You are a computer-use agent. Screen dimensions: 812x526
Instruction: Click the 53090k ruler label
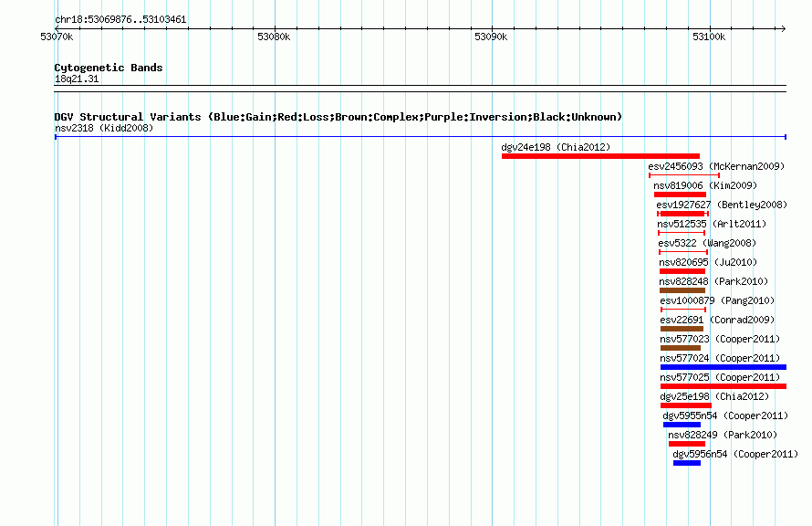491,37
